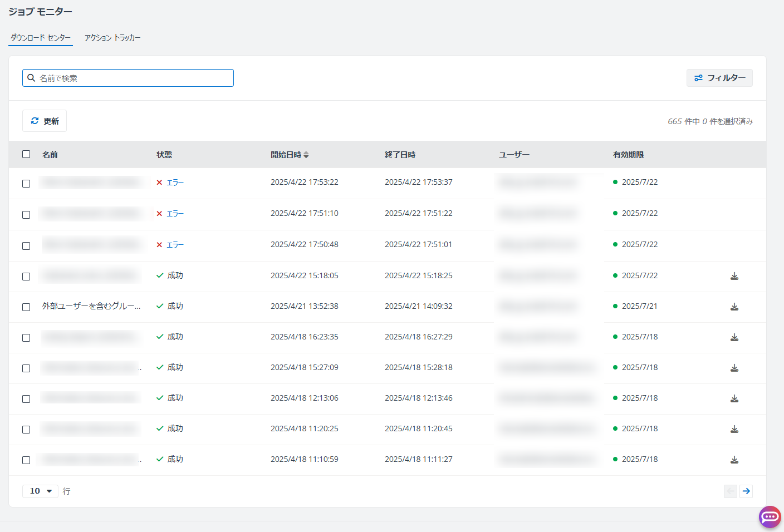Image resolution: width=784 pixels, height=532 pixels.
Task: Click the 名前 column header
Action: click(50, 155)
